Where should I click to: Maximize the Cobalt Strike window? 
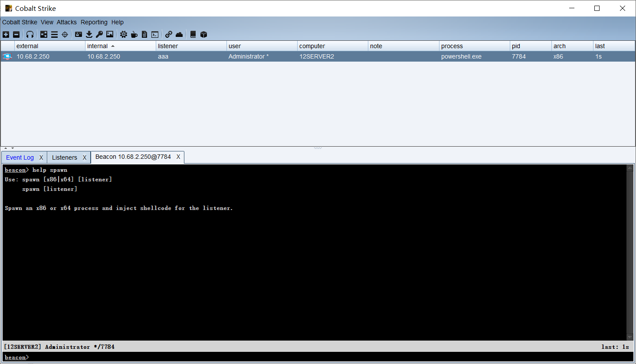[x=597, y=8]
